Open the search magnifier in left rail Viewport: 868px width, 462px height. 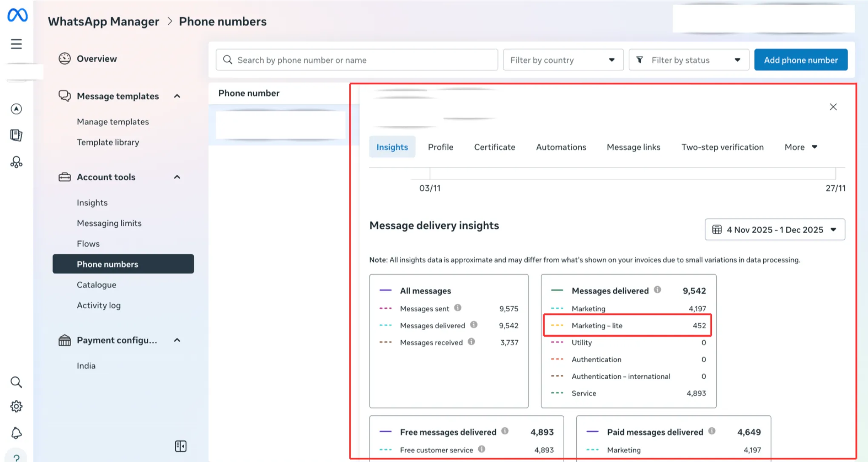[16, 382]
